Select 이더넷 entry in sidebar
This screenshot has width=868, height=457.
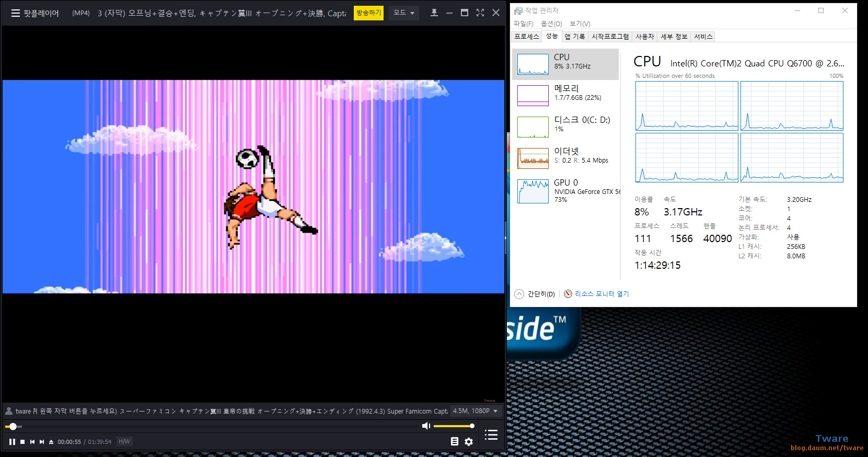[x=565, y=158]
